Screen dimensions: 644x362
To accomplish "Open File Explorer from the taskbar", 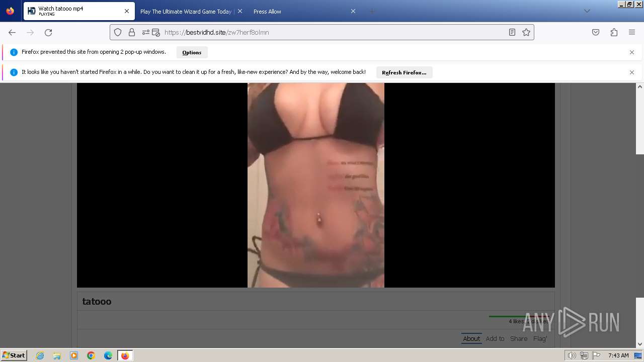I will 57,355.
